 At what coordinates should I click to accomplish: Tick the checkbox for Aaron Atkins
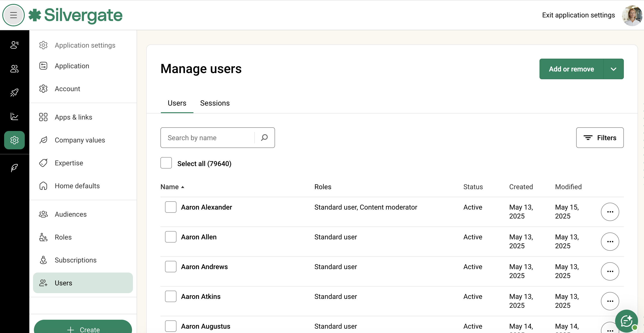tap(171, 296)
